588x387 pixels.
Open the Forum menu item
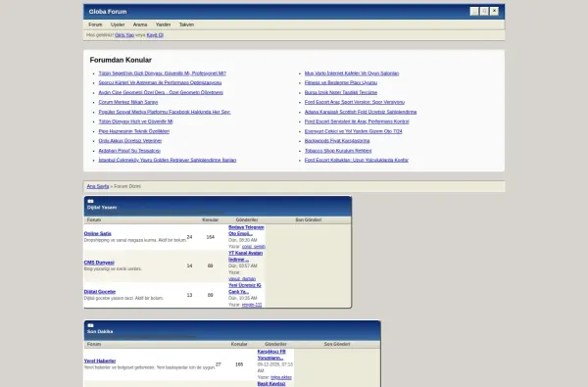(95, 24)
